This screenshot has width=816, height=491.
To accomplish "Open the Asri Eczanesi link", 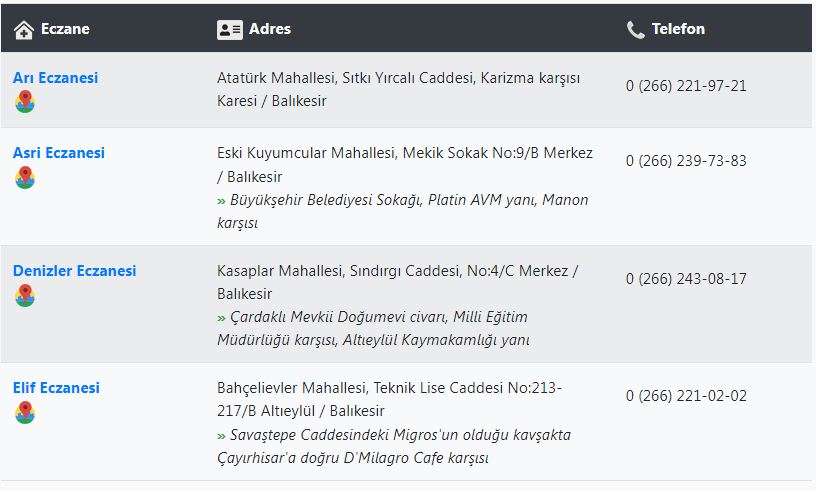I will coord(59,153).
